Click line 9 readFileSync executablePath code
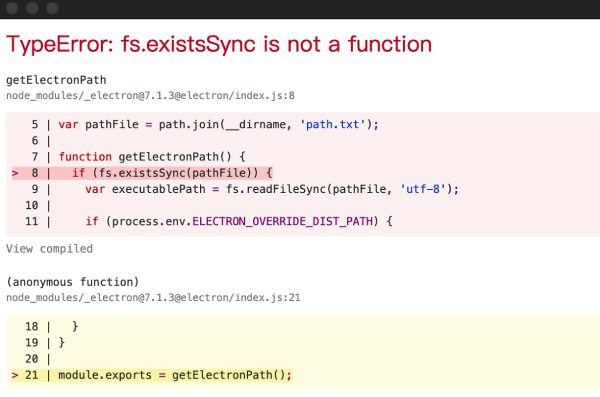 (x=272, y=189)
